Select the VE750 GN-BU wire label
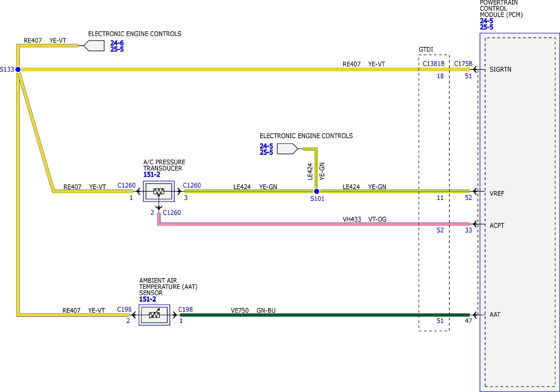The image size is (560, 392). pyautogui.click(x=253, y=310)
